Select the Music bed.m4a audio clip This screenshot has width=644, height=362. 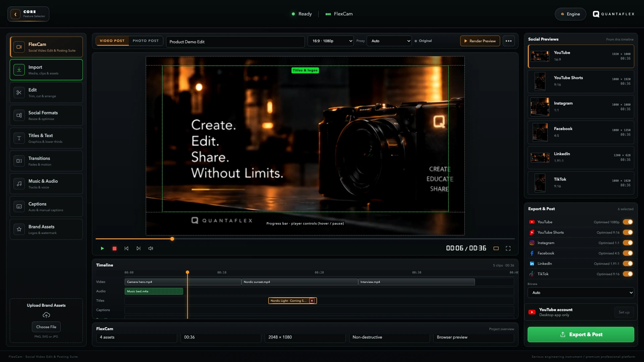click(154, 291)
